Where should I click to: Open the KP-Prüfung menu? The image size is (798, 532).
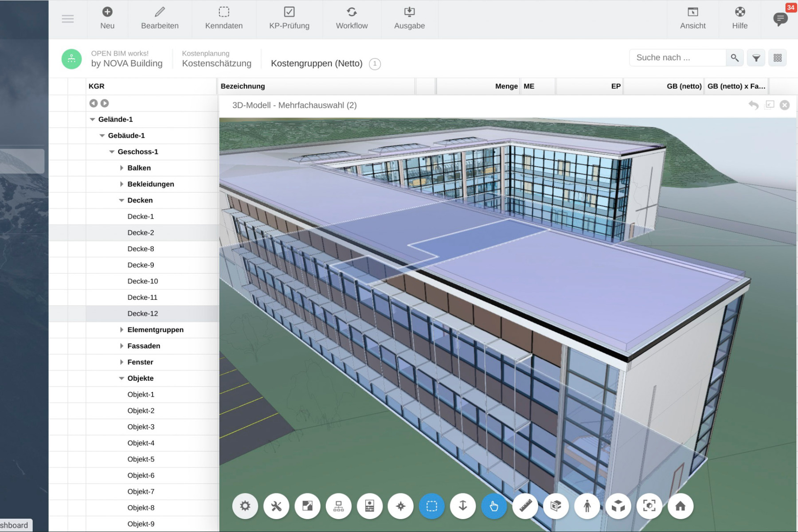(289, 19)
